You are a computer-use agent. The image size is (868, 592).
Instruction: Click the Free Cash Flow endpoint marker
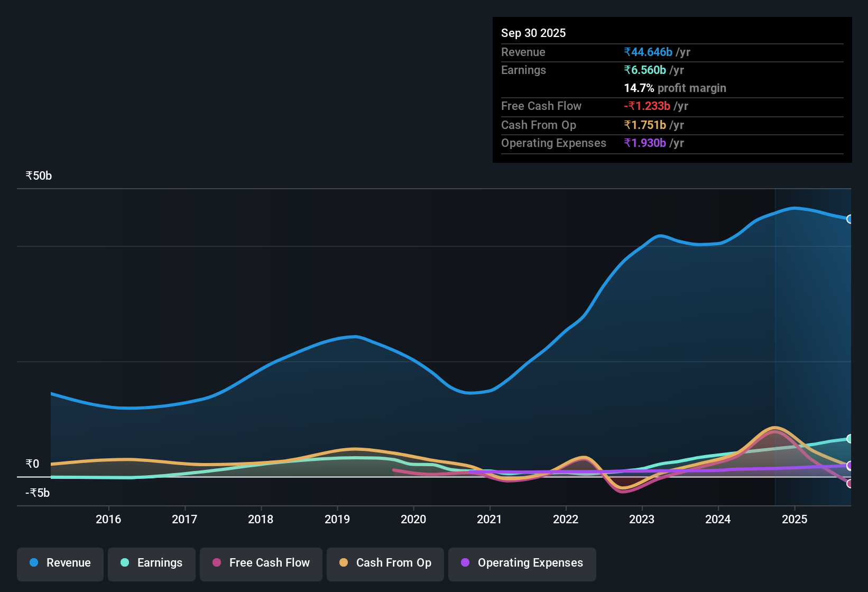851,484
